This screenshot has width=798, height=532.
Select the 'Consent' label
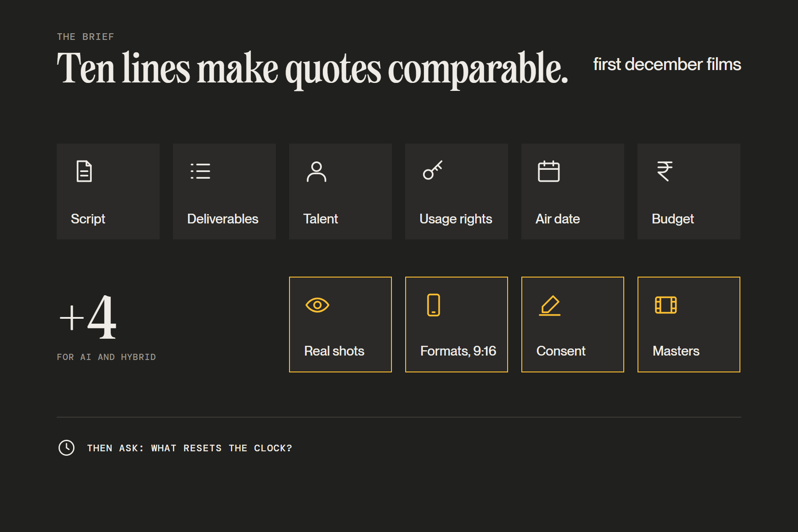(x=561, y=351)
